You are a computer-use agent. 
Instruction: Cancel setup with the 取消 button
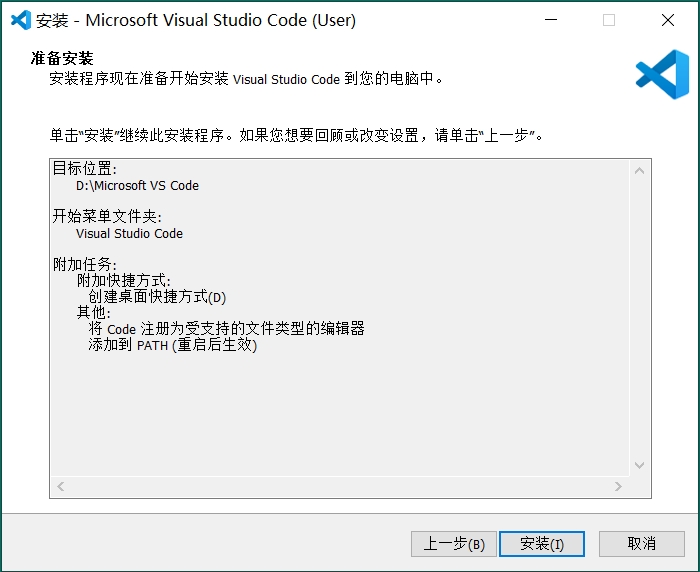[x=642, y=544]
